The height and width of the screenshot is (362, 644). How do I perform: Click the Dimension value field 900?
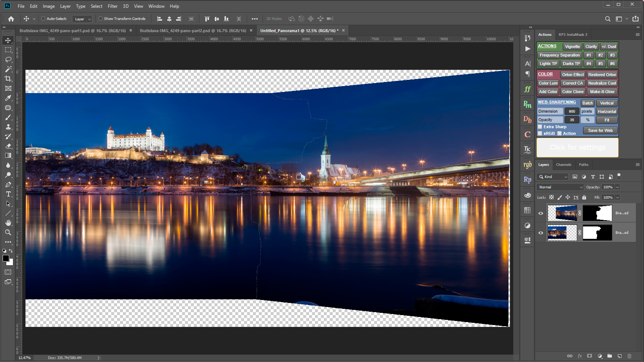[x=572, y=111]
